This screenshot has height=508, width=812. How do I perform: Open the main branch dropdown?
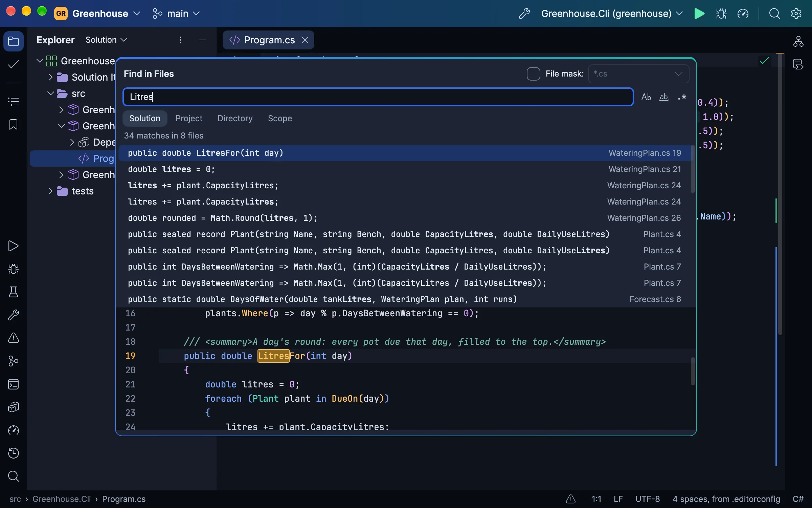click(176, 14)
